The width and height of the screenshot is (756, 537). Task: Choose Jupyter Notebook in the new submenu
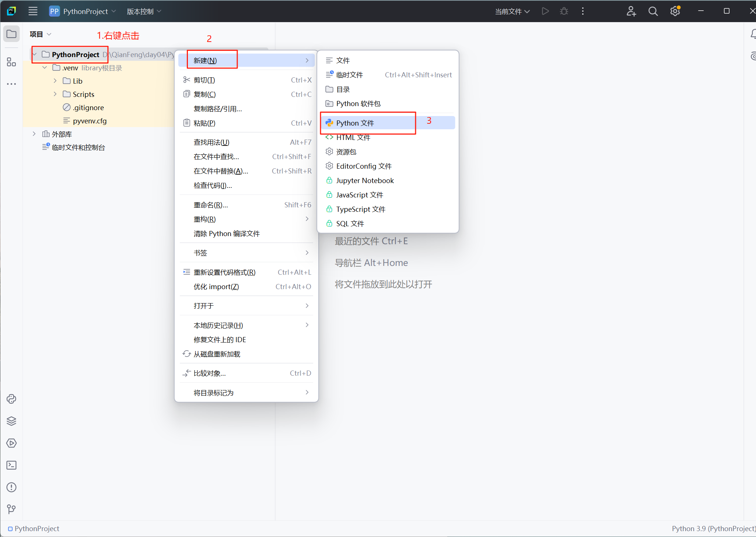[365, 180]
